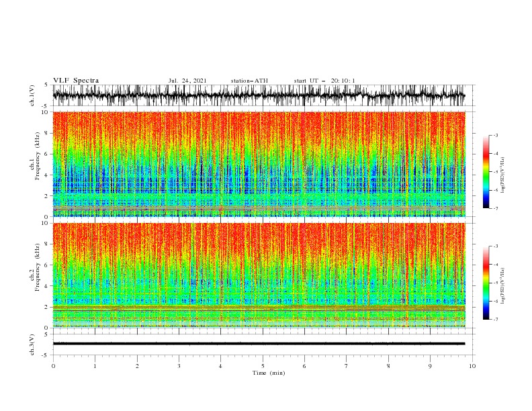Click the 'VLF Spectra' title text
Viewport: 532px width, 411px height.
click(76, 81)
